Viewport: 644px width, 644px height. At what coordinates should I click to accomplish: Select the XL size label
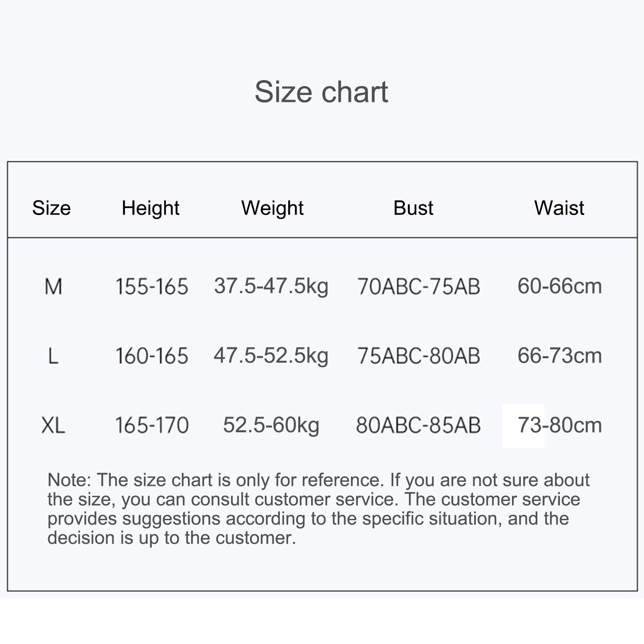pyautogui.click(x=53, y=425)
